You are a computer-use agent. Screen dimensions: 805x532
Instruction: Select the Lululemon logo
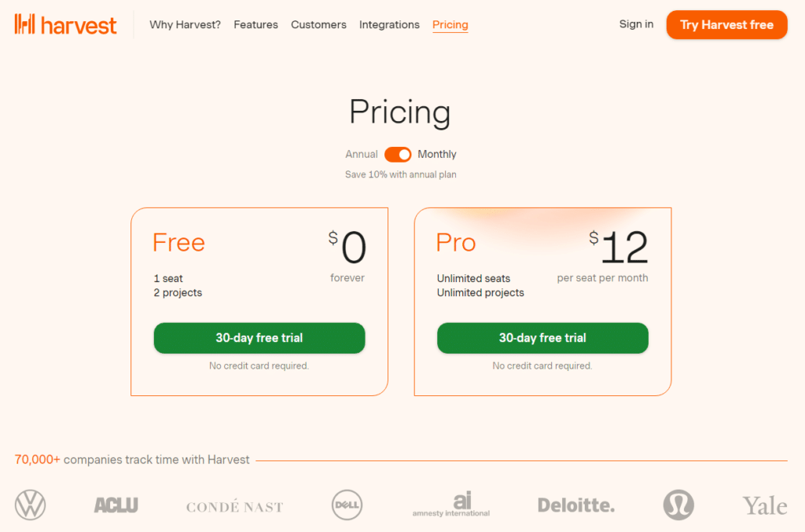[x=678, y=505]
